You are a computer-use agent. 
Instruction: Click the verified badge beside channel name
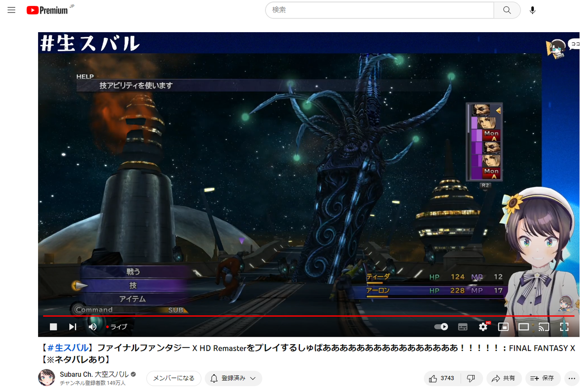[134, 375]
